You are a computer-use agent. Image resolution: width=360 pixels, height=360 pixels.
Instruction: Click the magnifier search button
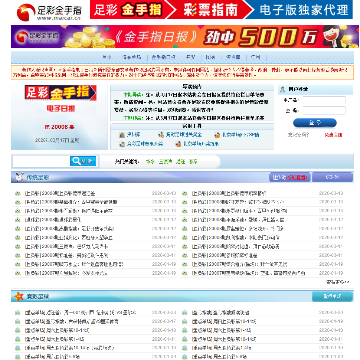click(x=83, y=161)
